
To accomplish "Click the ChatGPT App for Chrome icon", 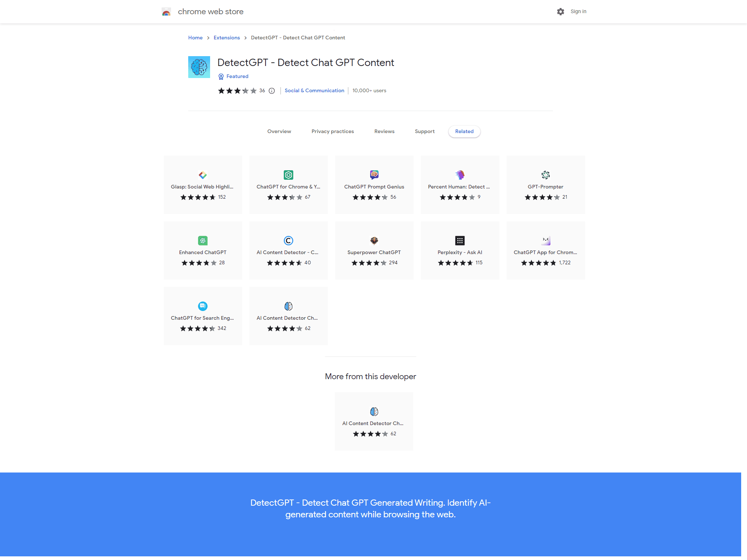I will click(546, 241).
